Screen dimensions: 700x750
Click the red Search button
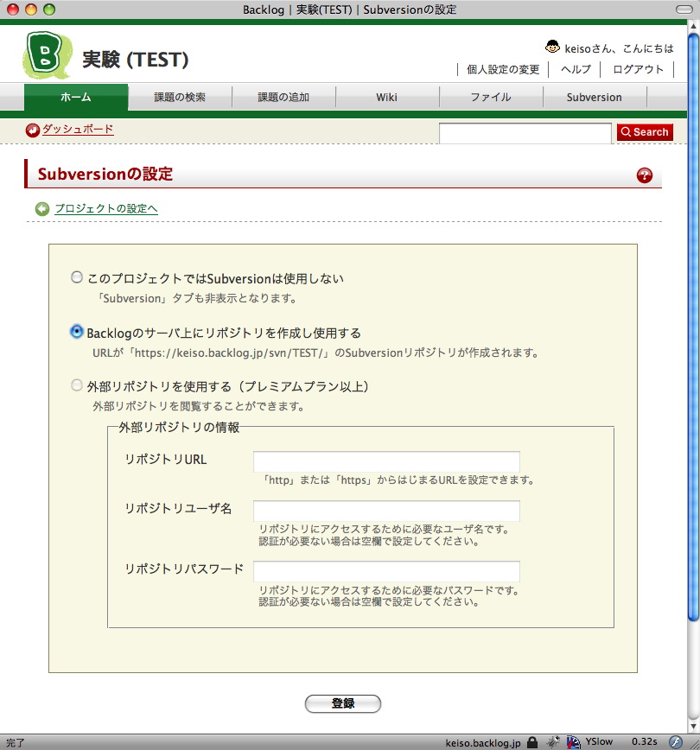[x=645, y=132]
